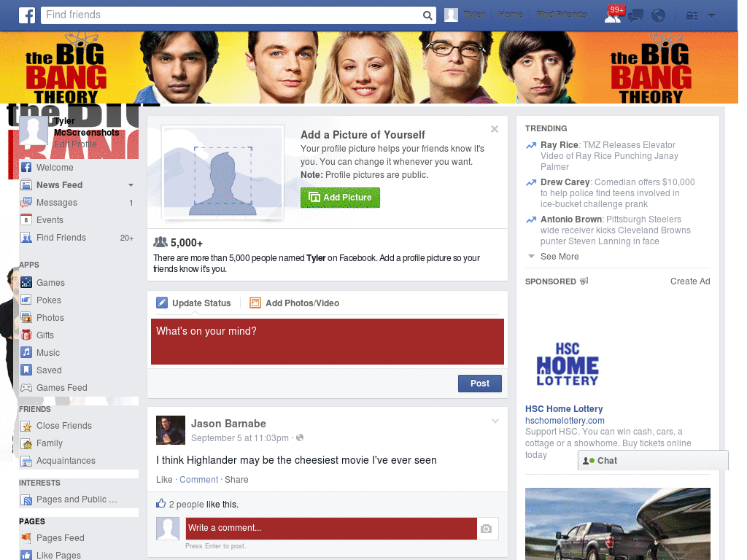This screenshot has width=747, height=560.
Task: Click the Games Feed controller icon
Action: [27, 388]
